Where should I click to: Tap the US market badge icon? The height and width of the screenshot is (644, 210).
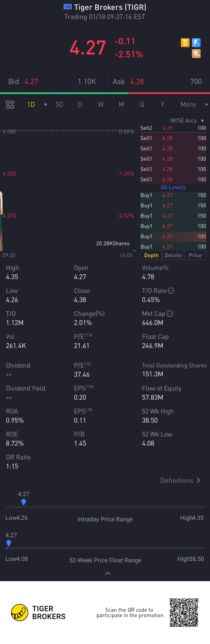[67, 7]
